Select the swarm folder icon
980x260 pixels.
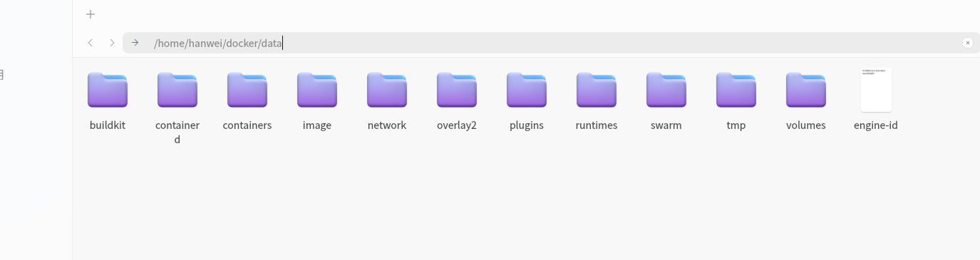tap(666, 90)
